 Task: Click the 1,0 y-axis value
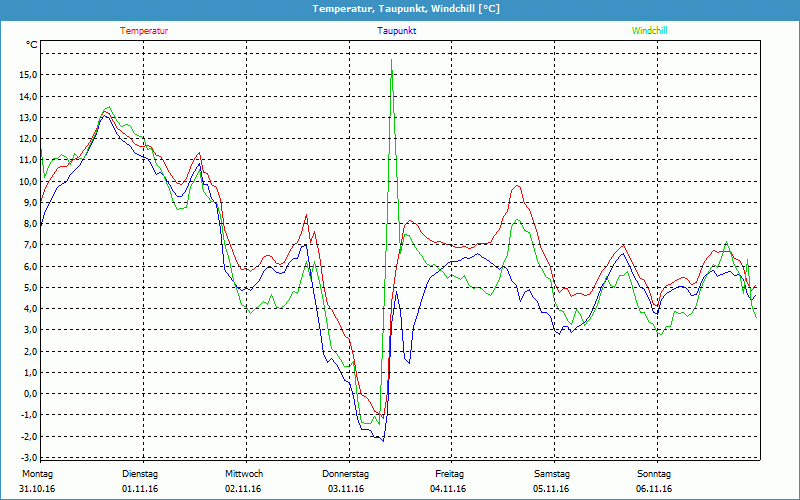(30, 372)
